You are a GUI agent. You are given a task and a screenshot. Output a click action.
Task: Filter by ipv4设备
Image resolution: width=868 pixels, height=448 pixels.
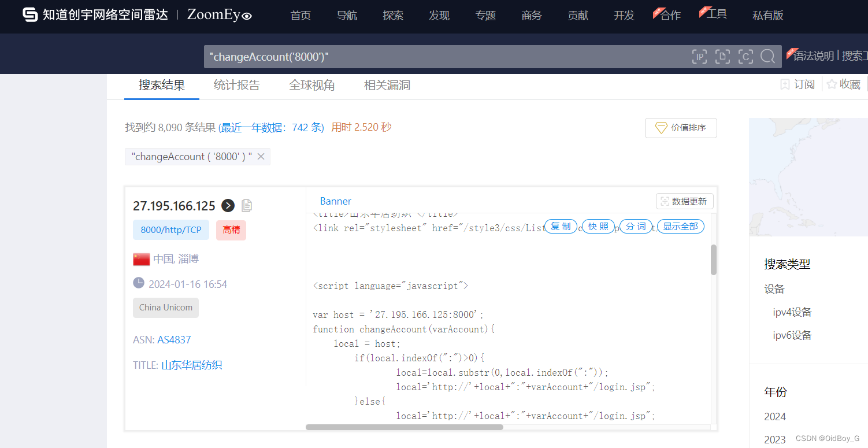tap(792, 312)
